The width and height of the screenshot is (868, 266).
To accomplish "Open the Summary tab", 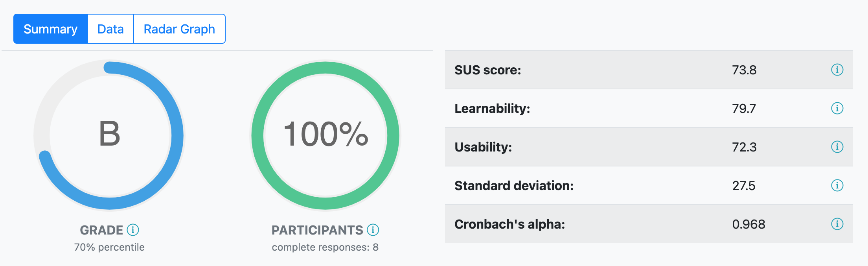I will (50, 29).
